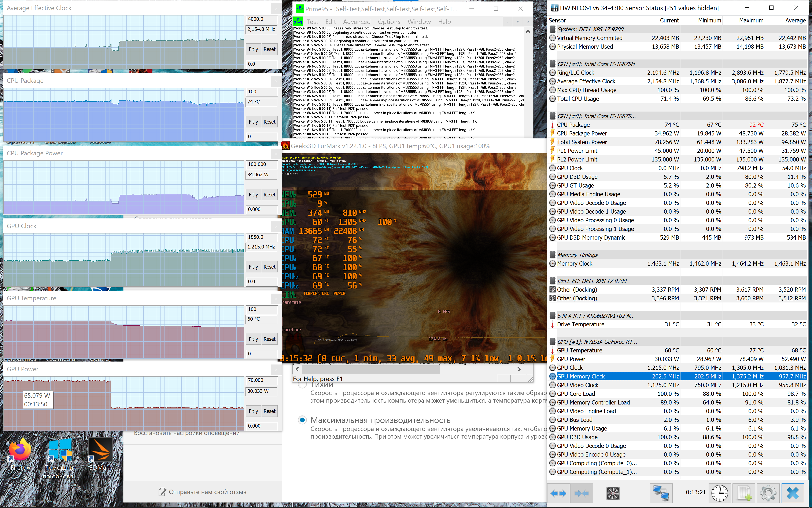Screen dimensions: 812x508
Task: Click the GPU Temperature graph area
Action: (x=124, y=332)
